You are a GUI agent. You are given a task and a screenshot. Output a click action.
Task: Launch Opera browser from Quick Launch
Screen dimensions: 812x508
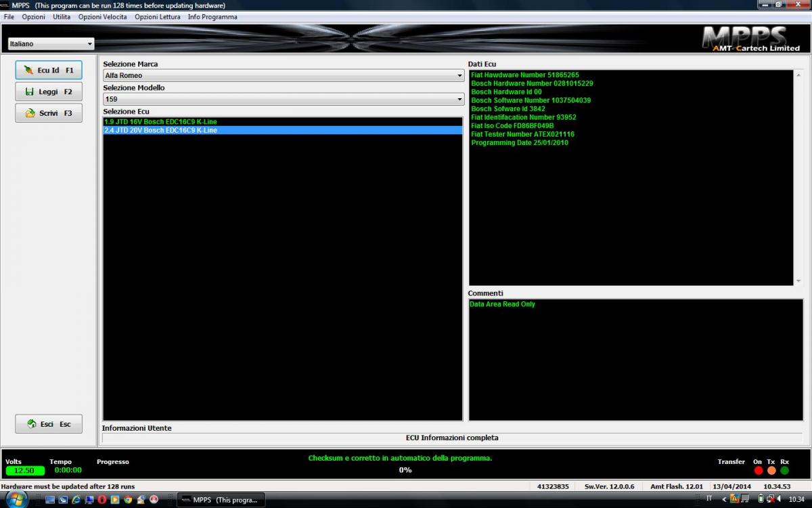click(102, 500)
